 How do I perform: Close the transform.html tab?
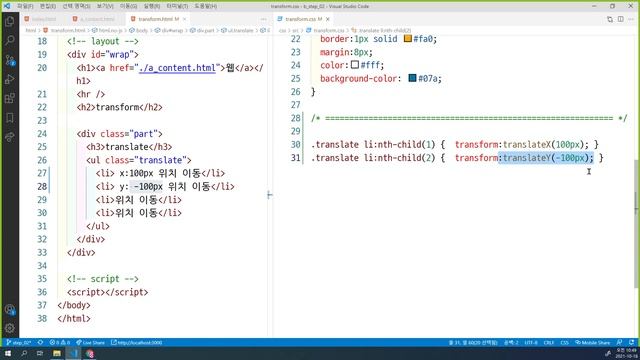(x=184, y=19)
